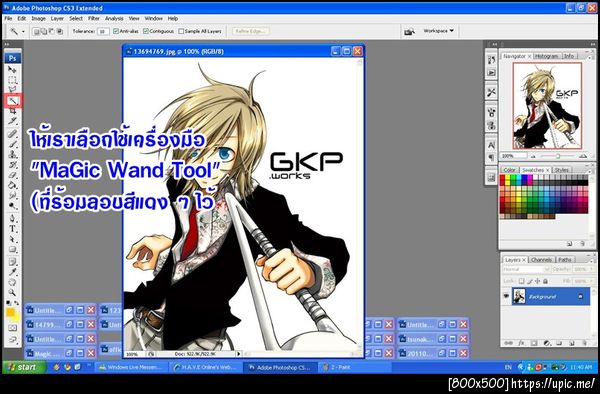Open the Image menu
This screenshot has width=600, height=394.
pyautogui.click(x=38, y=18)
